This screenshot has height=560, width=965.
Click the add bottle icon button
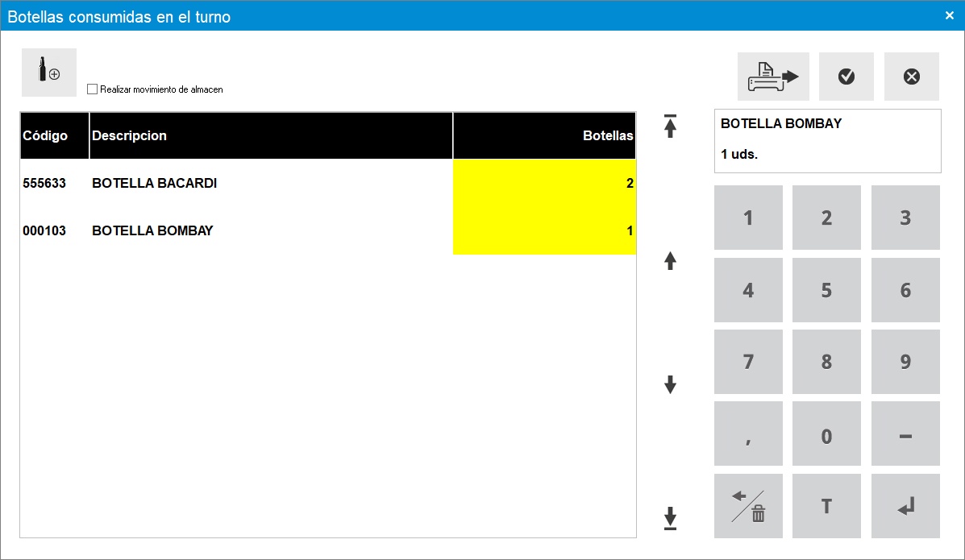pos(49,73)
